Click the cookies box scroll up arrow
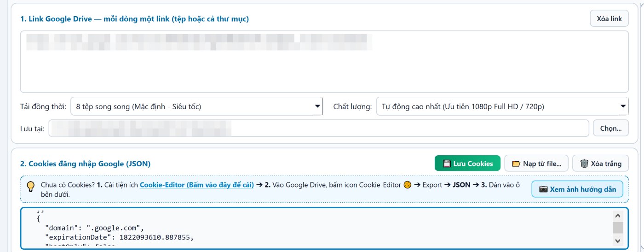This screenshot has height=252, width=644. (618, 215)
